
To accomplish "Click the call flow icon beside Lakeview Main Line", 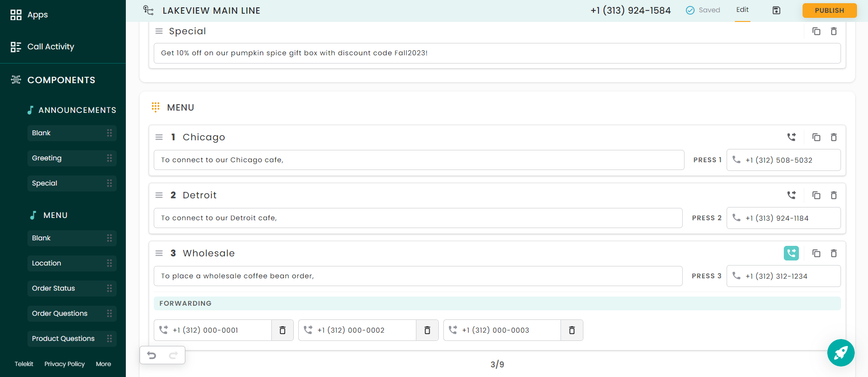I will click(148, 10).
